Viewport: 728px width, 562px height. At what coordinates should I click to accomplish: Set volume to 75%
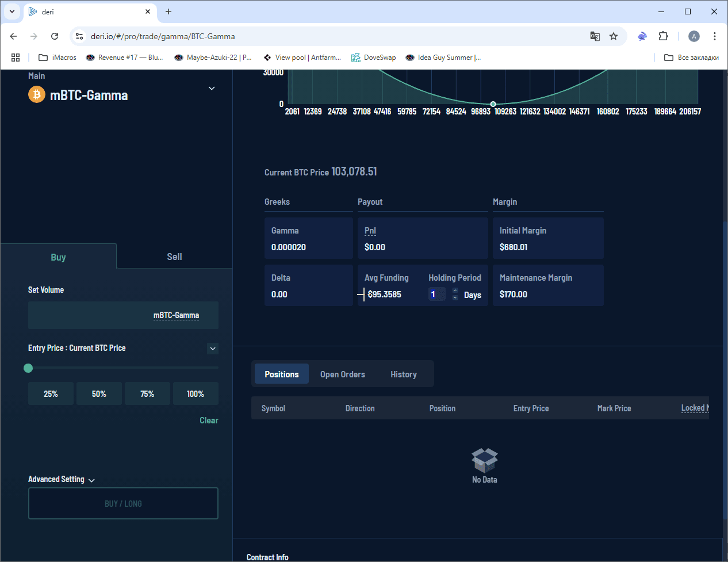point(147,393)
